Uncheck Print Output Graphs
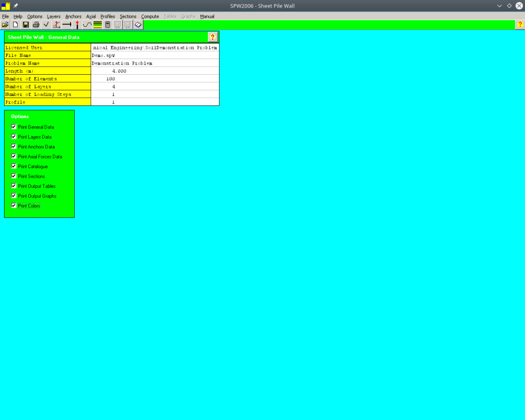525x420 pixels. click(13, 195)
